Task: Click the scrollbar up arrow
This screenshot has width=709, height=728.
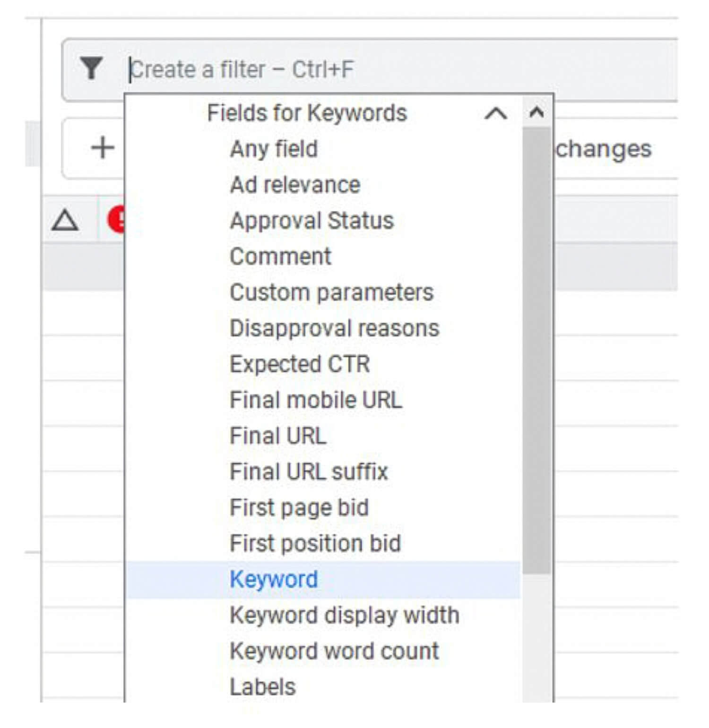Action: (536, 113)
